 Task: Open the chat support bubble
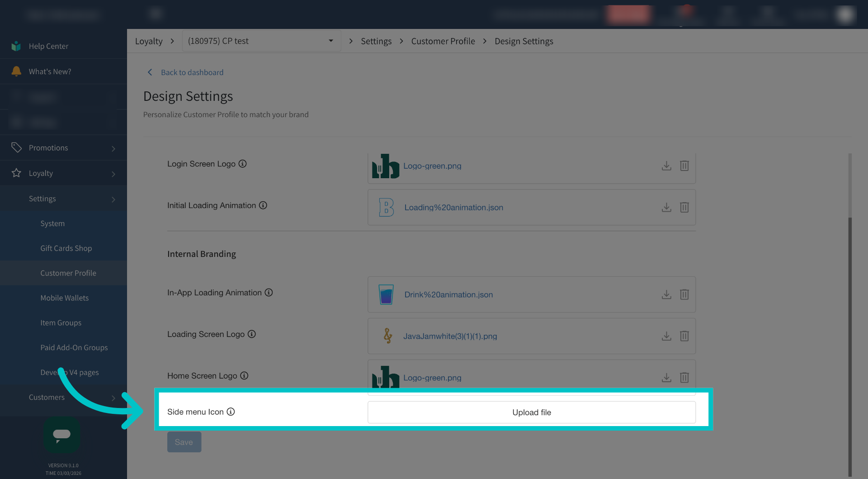pyautogui.click(x=62, y=435)
